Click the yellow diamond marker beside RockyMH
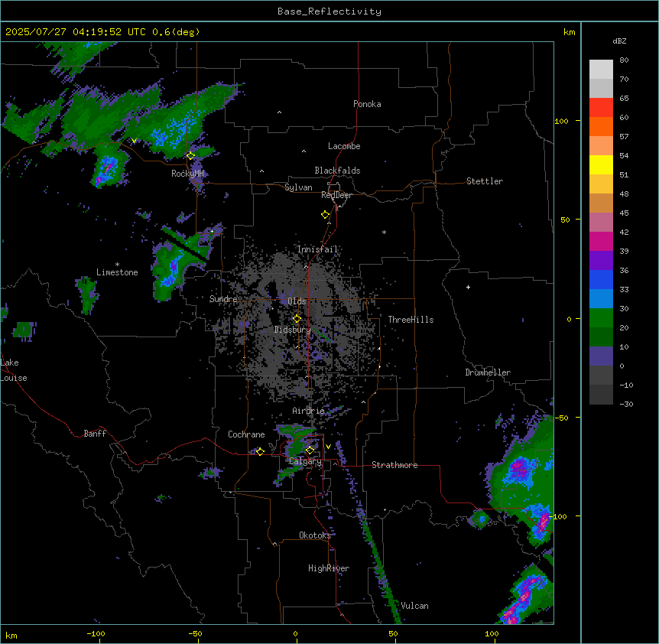 click(x=191, y=156)
